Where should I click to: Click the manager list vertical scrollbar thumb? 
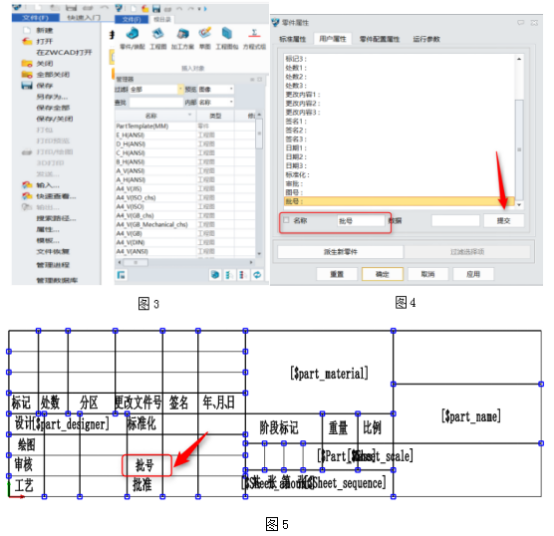(x=259, y=134)
